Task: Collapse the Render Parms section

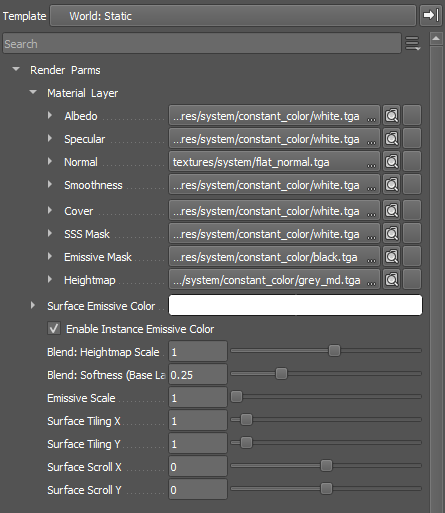Action: (16, 69)
